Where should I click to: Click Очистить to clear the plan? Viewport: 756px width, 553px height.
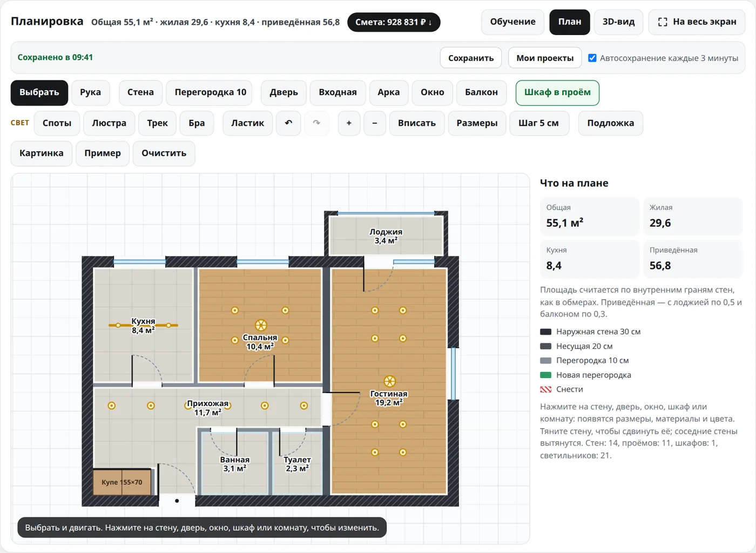(164, 153)
